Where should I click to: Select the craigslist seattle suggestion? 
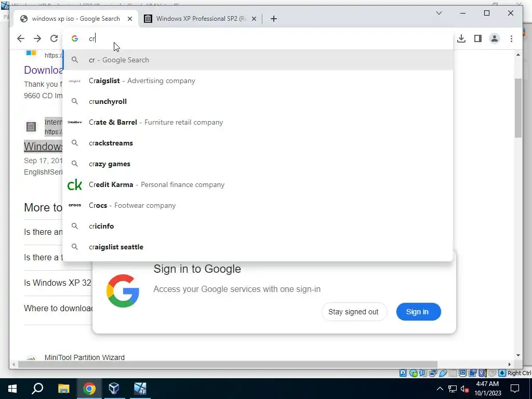click(x=258, y=247)
